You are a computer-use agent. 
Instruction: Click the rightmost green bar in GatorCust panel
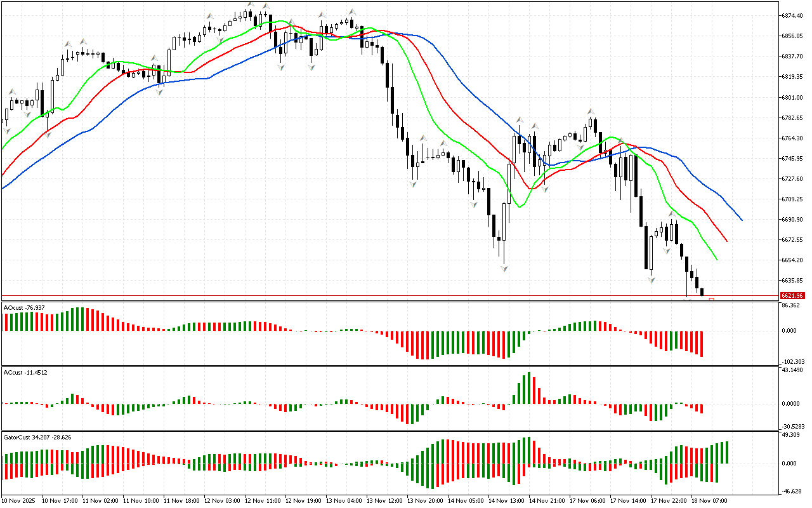point(726,452)
